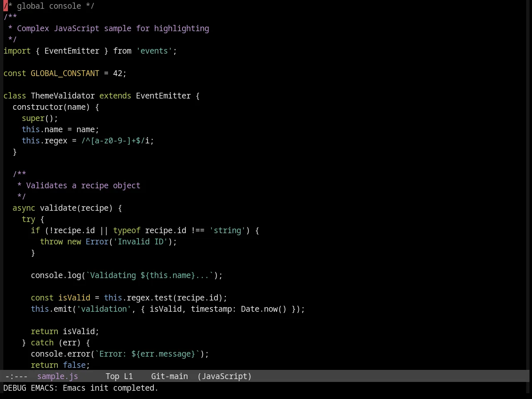
Task: Click the 'Error: ${err.message}' template string
Action: coord(147,354)
